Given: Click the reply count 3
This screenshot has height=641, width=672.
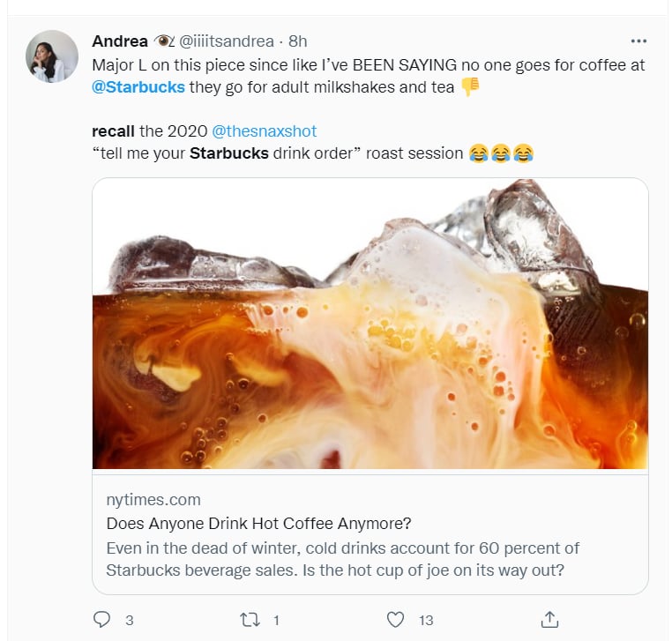Looking at the screenshot, I should 130,620.
